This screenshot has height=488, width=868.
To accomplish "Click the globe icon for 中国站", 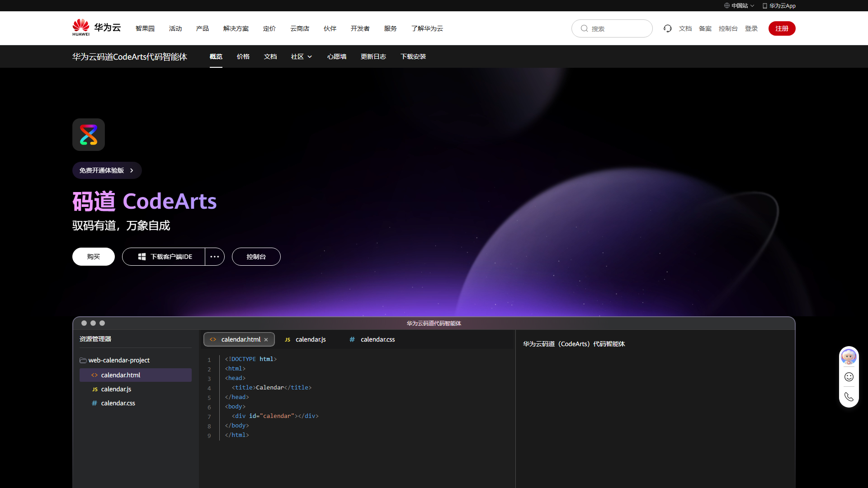I will tap(727, 5).
